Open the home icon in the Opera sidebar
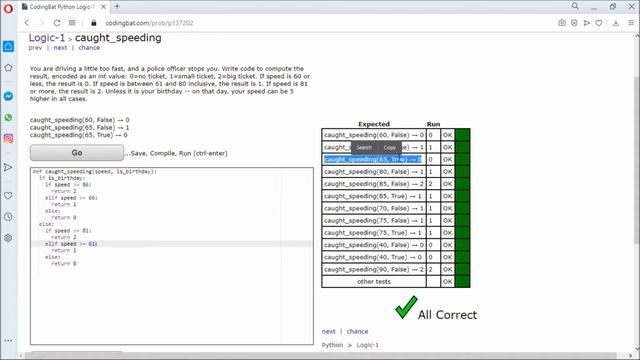The height and width of the screenshot is (360, 640). click(8, 46)
